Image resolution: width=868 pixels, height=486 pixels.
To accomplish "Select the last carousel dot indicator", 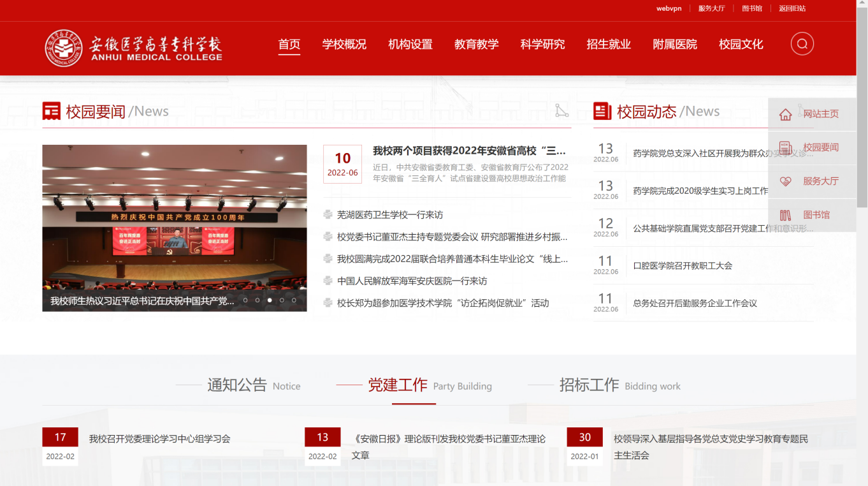I will click(x=294, y=300).
